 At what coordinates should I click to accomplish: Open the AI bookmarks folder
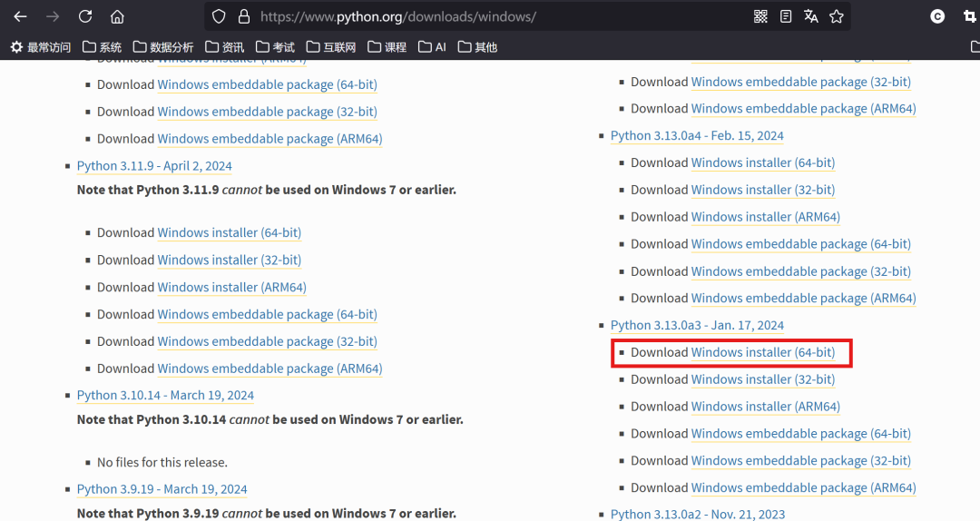click(x=433, y=47)
